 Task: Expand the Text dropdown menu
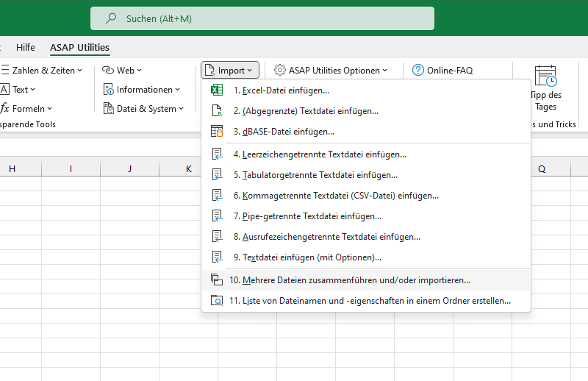pos(32,89)
